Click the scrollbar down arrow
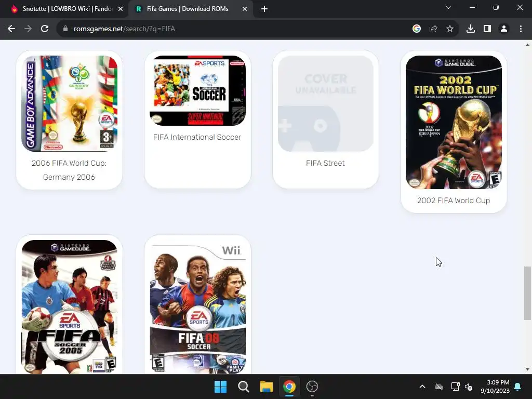 coord(527,369)
